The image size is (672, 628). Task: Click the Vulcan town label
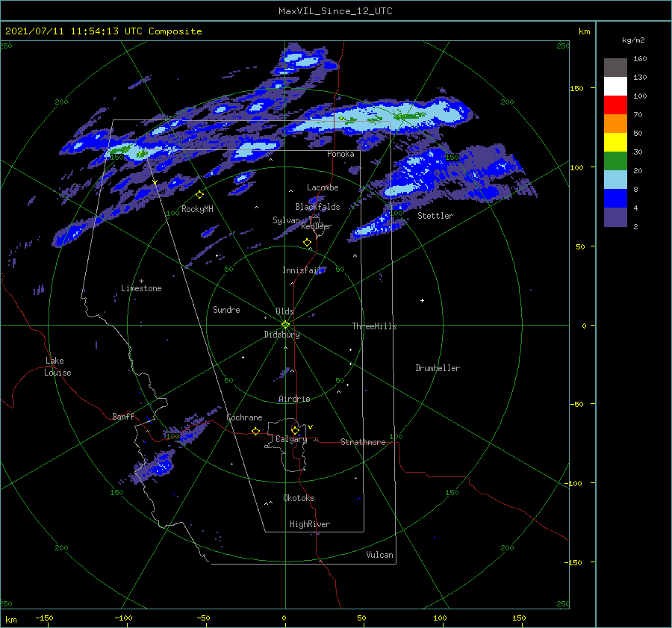tap(379, 555)
